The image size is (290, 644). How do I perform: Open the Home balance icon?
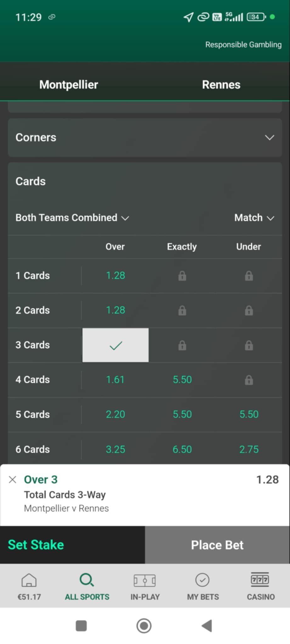[x=29, y=580]
